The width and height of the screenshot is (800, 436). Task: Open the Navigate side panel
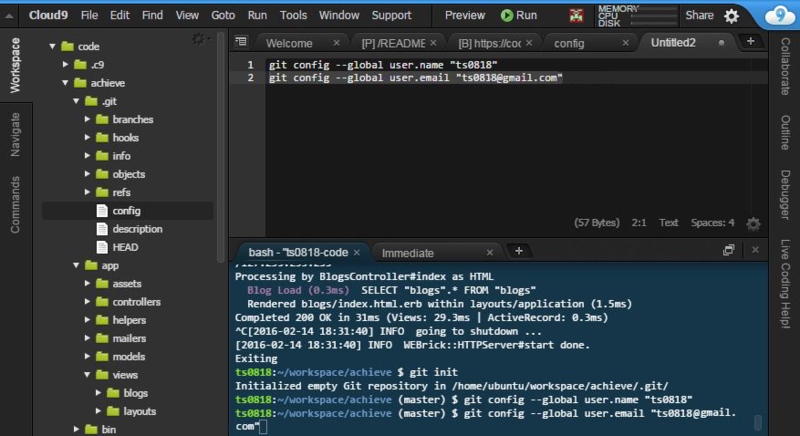(15, 134)
